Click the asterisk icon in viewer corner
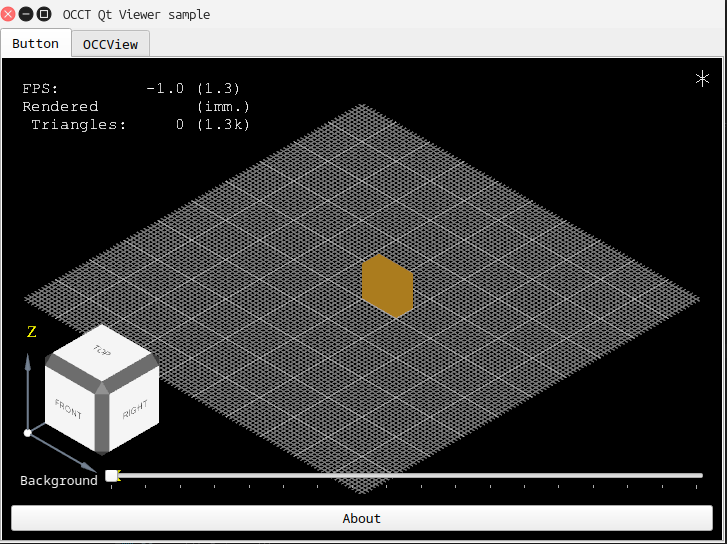727x544 pixels. [x=702, y=78]
